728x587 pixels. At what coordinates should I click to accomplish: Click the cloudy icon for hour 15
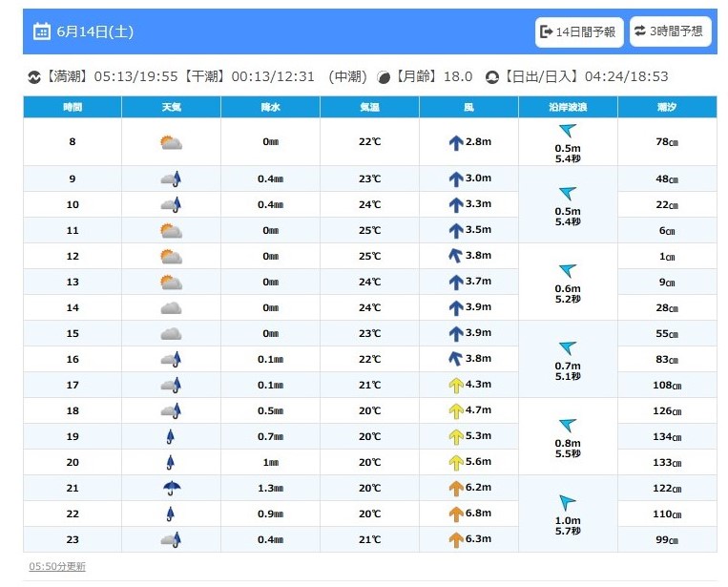coord(171,334)
